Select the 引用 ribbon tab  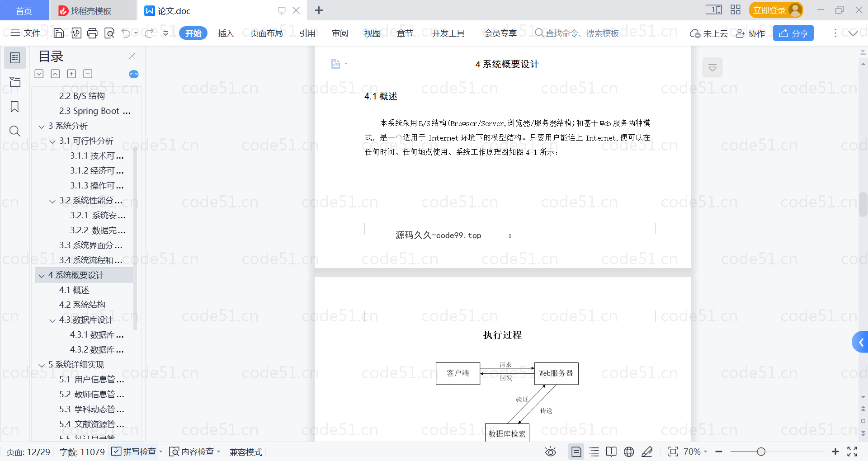tap(307, 33)
